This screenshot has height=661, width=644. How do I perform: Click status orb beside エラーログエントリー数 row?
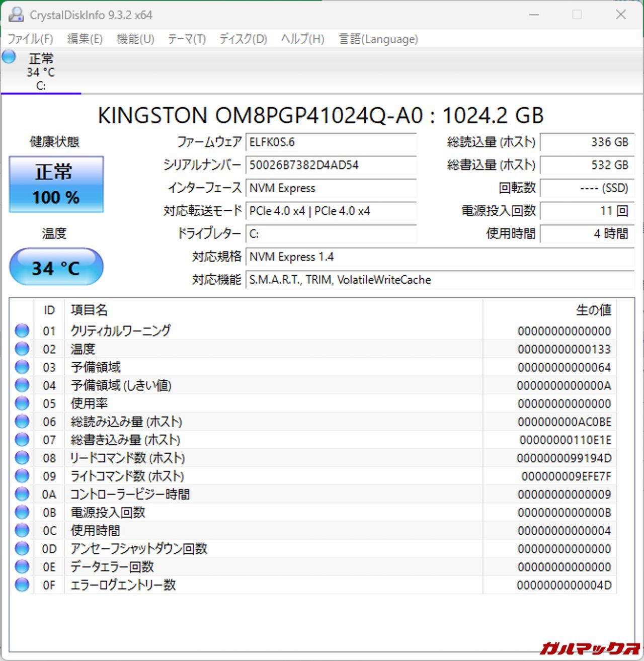click(x=22, y=585)
